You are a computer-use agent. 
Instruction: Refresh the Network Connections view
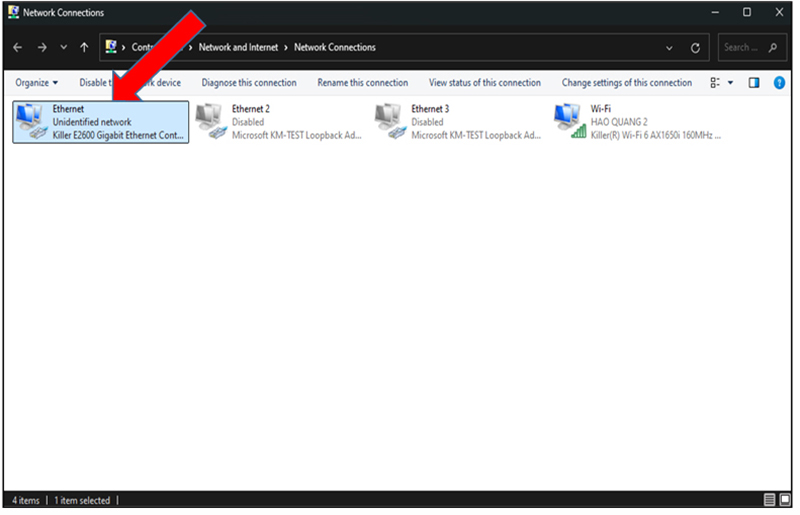(x=695, y=48)
